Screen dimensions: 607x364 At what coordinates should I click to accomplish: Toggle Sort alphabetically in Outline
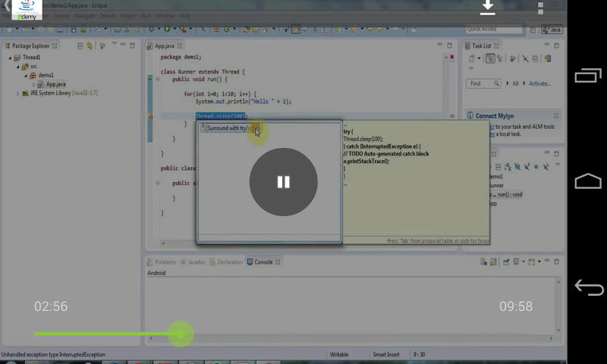point(508,167)
